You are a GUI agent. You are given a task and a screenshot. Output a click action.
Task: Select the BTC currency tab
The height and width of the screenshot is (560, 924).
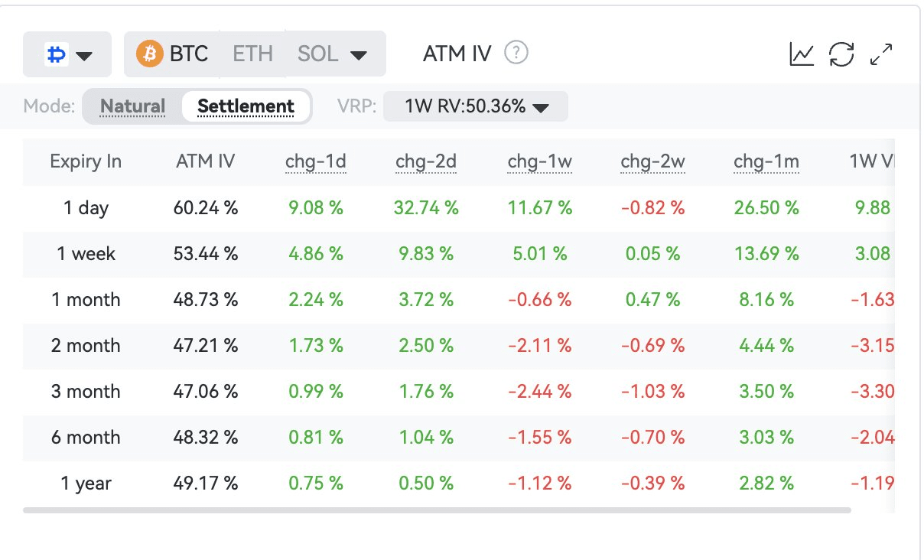click(x=188, y=54)
